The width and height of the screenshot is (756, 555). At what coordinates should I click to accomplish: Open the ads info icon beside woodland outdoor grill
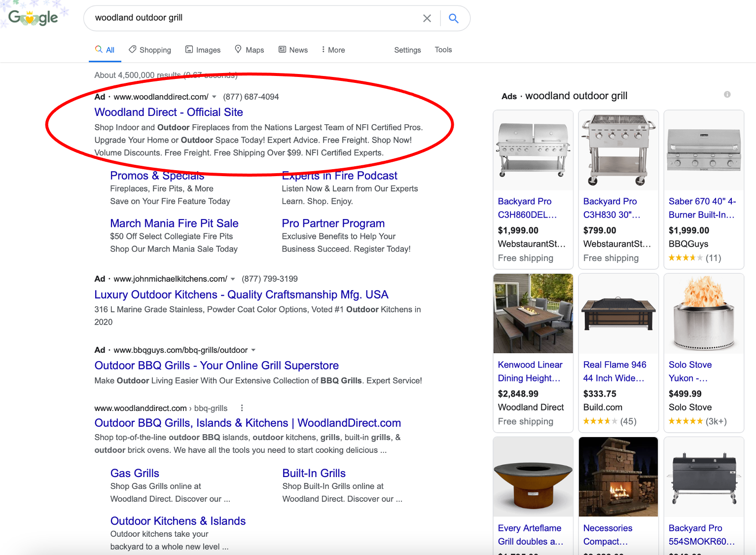[727, 94]
